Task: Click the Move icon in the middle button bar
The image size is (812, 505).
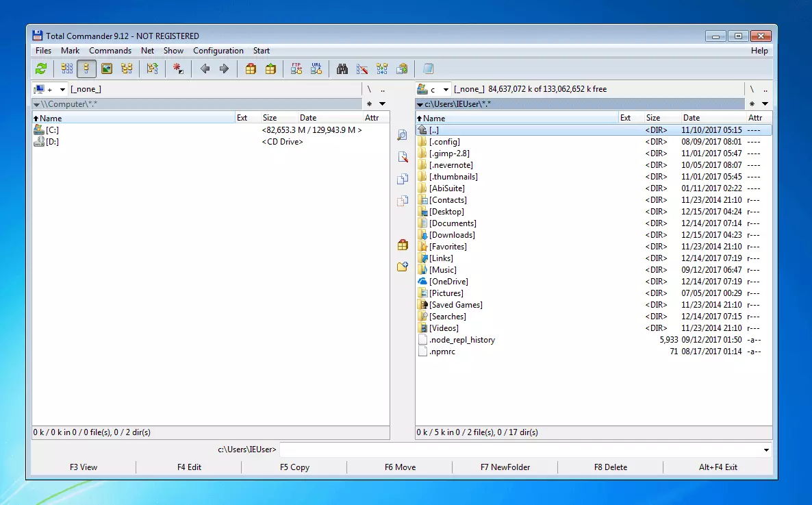Action: tap(403, 201)
